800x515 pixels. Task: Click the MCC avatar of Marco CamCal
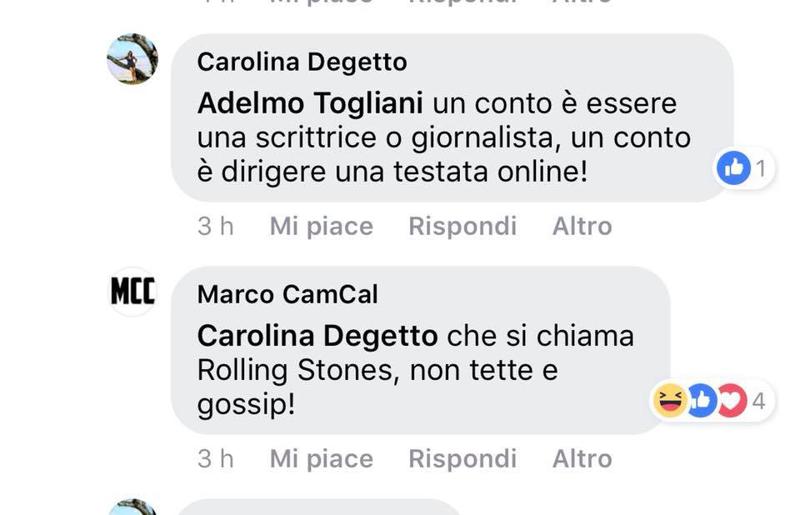132,291
